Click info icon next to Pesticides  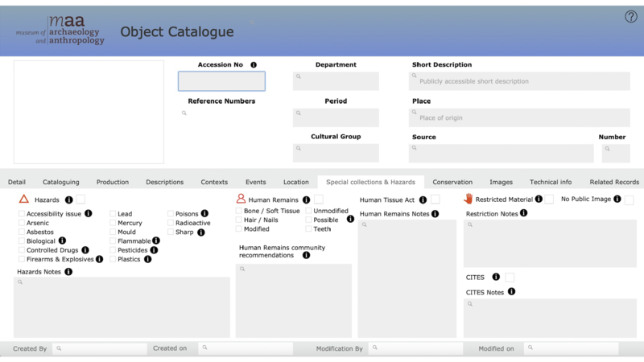click(154, 250)
